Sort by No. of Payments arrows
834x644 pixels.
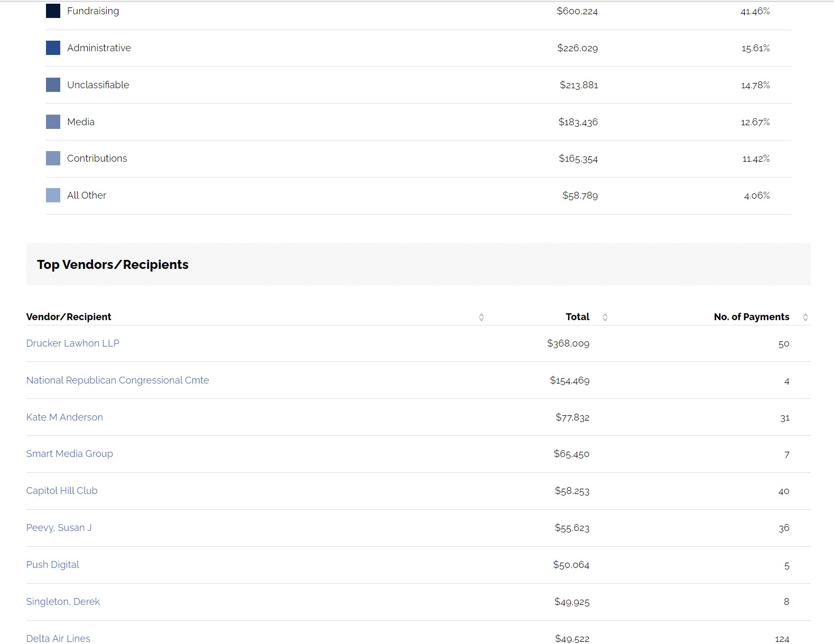(x=805, y=317)
